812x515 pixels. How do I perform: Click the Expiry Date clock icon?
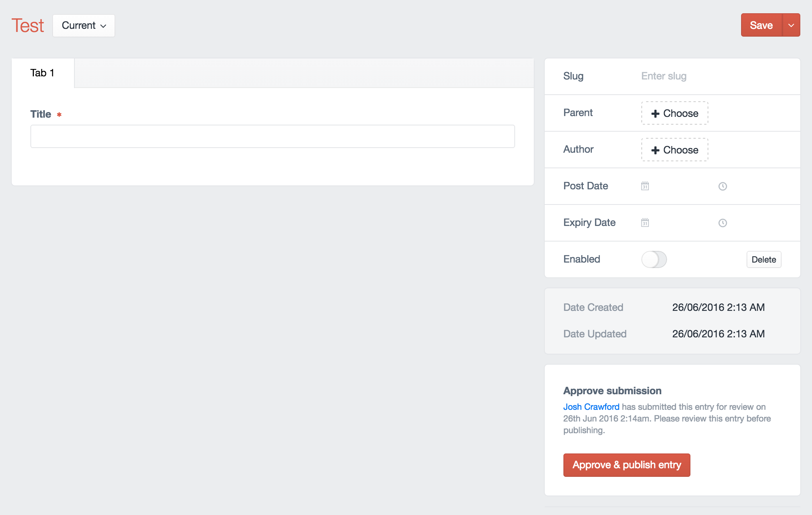click(x=722, y=223)
